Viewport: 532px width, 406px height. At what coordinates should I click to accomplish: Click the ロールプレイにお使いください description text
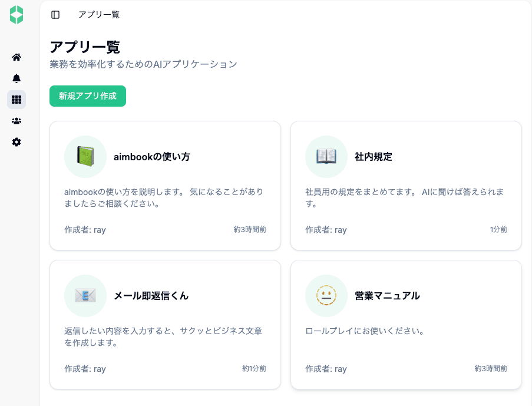365,331
